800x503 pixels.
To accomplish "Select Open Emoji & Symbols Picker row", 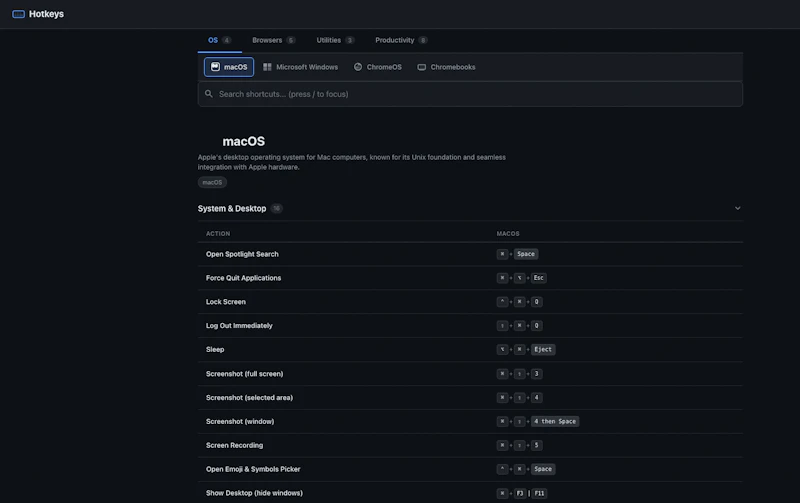I will 470,469.
